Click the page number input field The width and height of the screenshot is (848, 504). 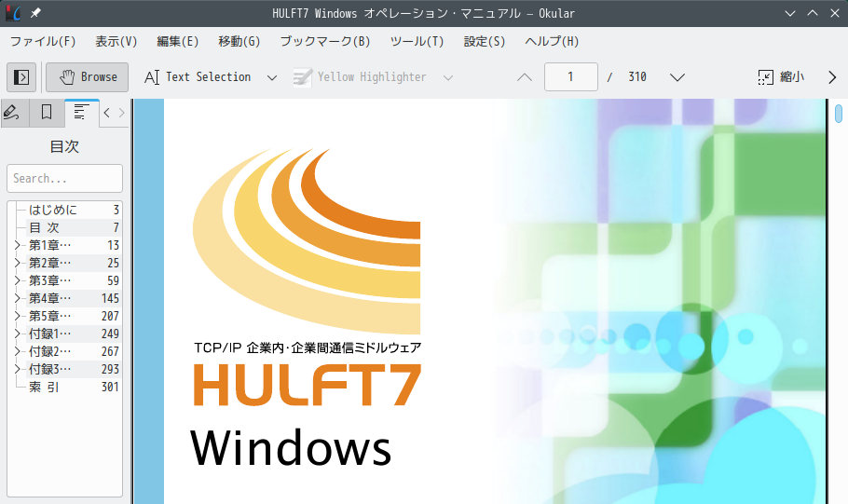(x=570, y=76)
